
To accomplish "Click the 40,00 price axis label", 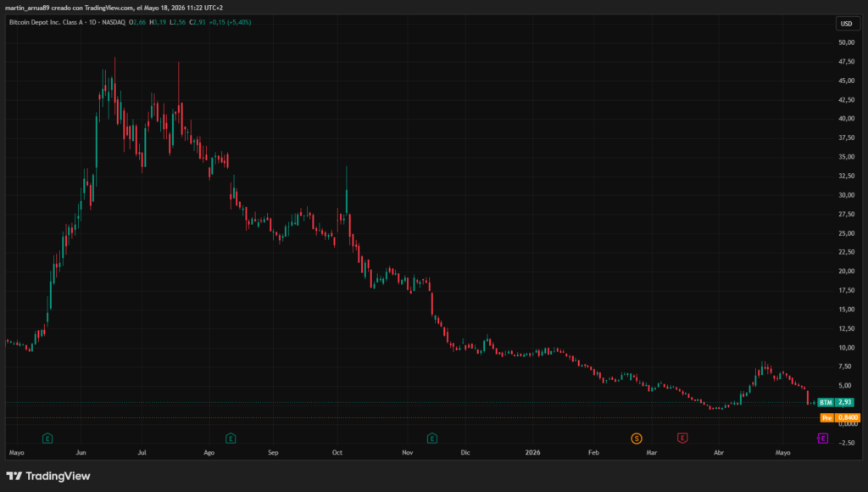I will [847, 119].
